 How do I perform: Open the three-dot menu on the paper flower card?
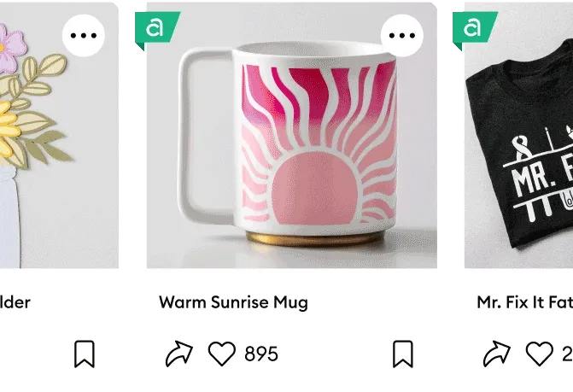pyautogui.click(x=84, y=35)
